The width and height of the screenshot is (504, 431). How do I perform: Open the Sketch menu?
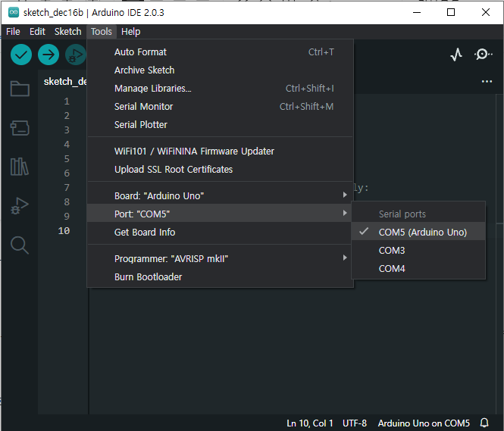click(67, 32)
